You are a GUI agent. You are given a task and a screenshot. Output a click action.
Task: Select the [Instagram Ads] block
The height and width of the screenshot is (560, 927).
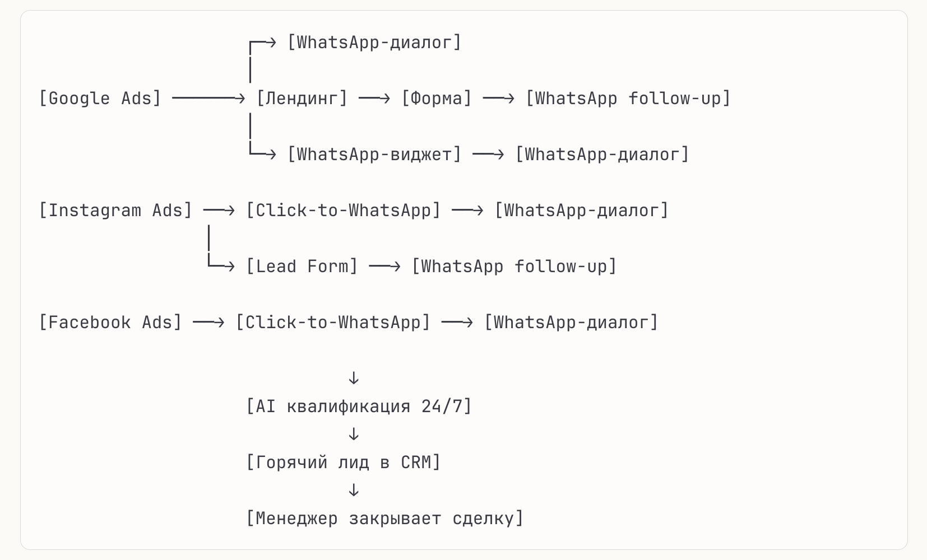click(x=115, y=211)
